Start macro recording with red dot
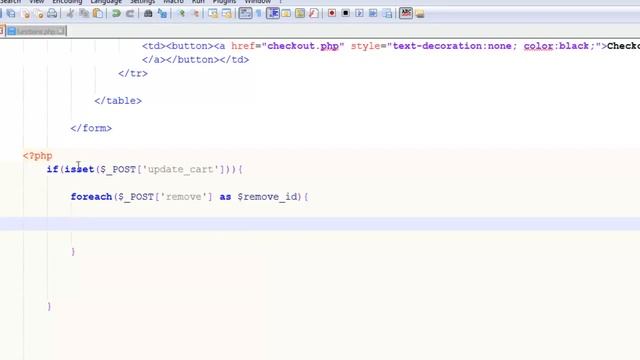 [x=332, y=13]
